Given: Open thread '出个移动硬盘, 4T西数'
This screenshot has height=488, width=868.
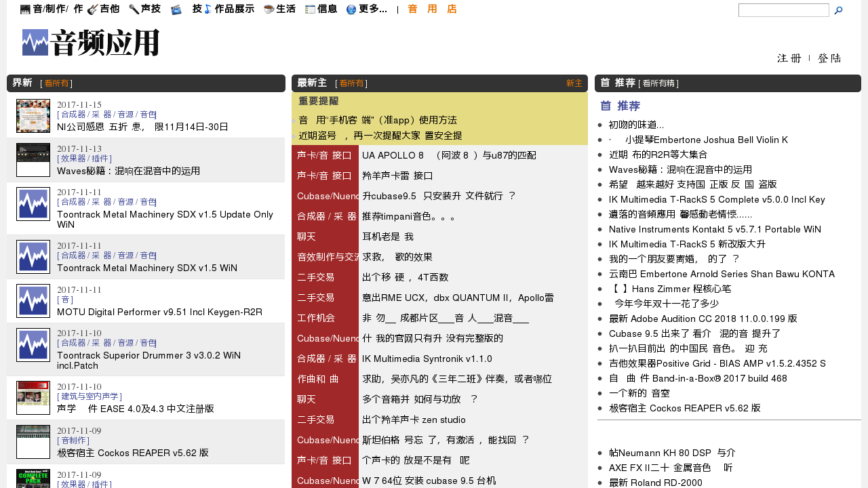Looking at the screenshot, I should point(404,277).
